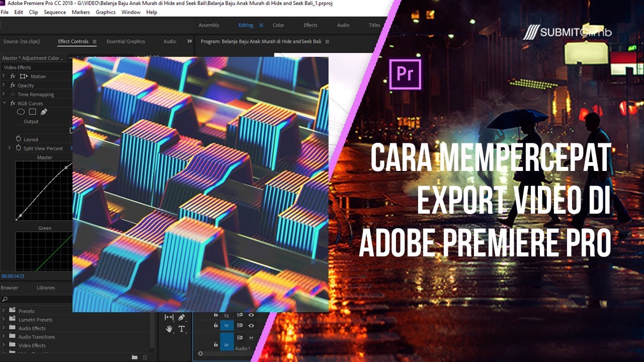Screen dimensions: 644x362
Task: Select the pen mask tool under RGB Curves
Action: pos(44,112)
